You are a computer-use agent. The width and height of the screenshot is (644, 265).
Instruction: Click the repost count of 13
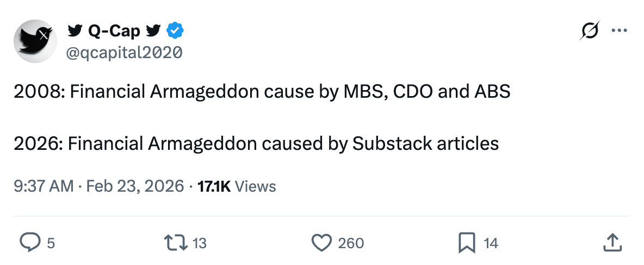point(200,243)
